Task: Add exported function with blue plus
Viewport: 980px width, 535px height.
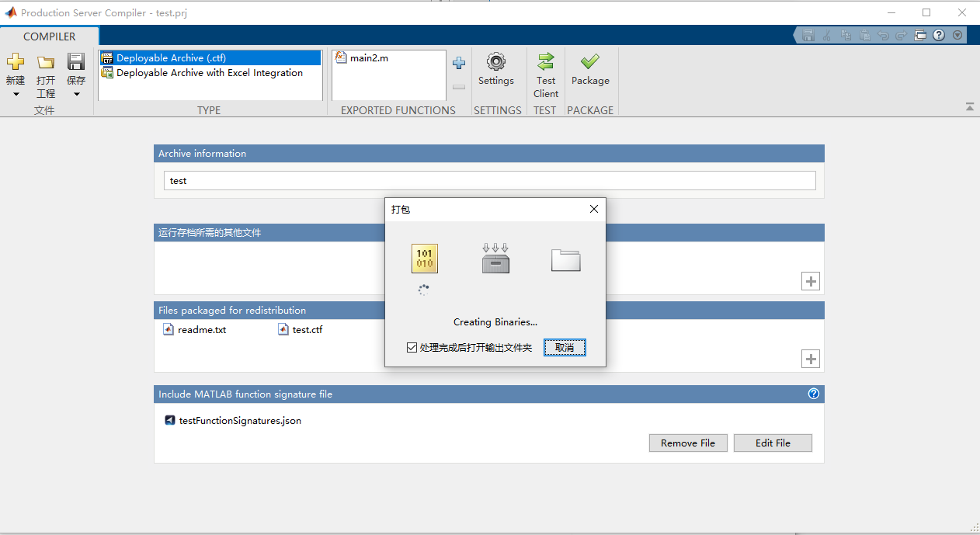Action: tap(459, 63)
